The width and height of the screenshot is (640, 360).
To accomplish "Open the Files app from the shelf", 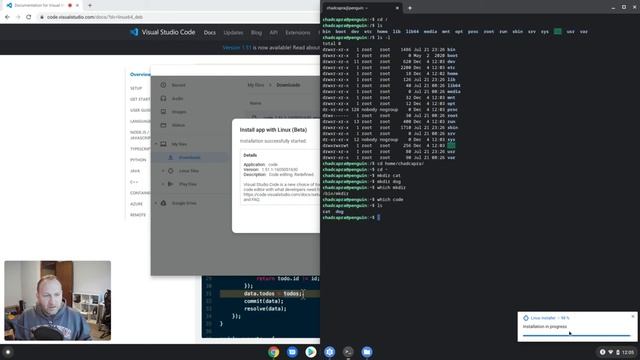I will click(367, 352).
